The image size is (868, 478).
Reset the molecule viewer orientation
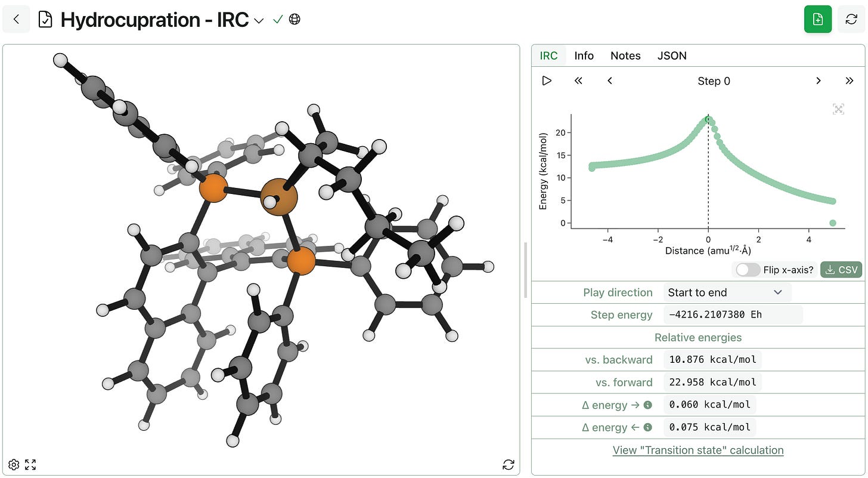(x=509, y=464)
